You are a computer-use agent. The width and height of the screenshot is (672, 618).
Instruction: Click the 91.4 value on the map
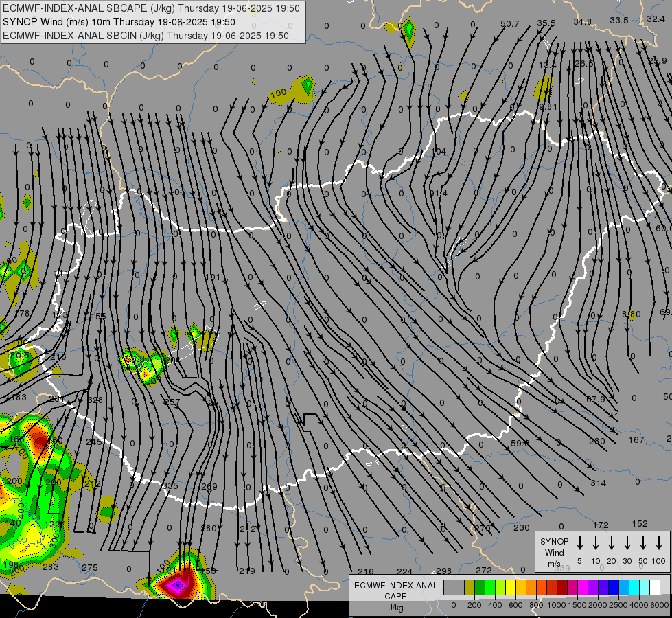[439, 194]
